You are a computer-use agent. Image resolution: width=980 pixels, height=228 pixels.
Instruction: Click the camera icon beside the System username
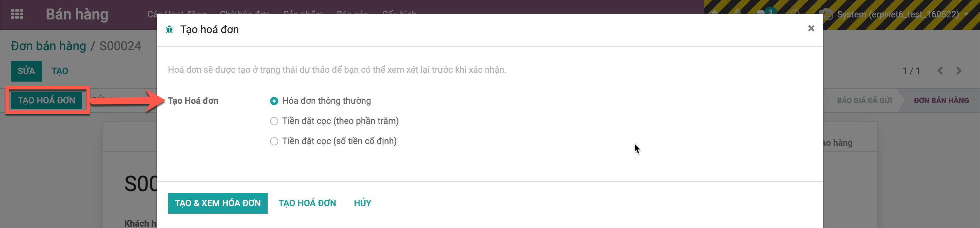click(827, 14)
